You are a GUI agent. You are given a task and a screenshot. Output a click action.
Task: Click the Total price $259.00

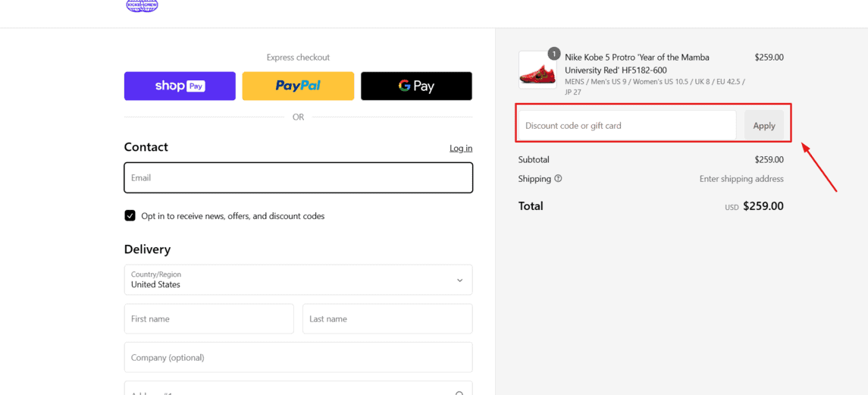click(x=763, y=206)
